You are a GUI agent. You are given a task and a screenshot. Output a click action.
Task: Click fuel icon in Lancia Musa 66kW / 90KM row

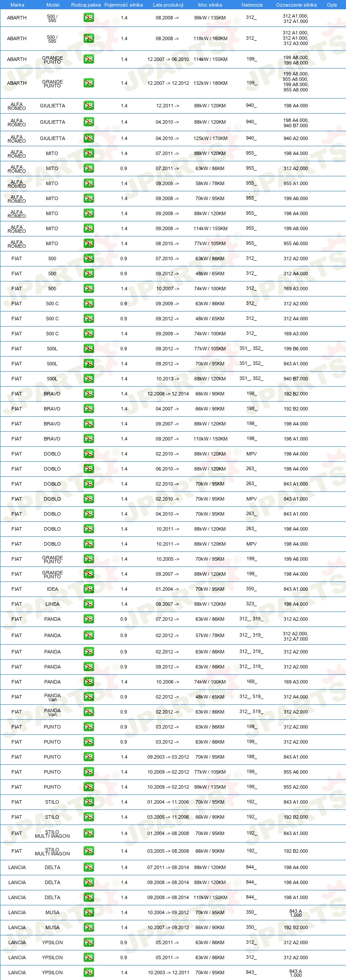click(88, 927)
